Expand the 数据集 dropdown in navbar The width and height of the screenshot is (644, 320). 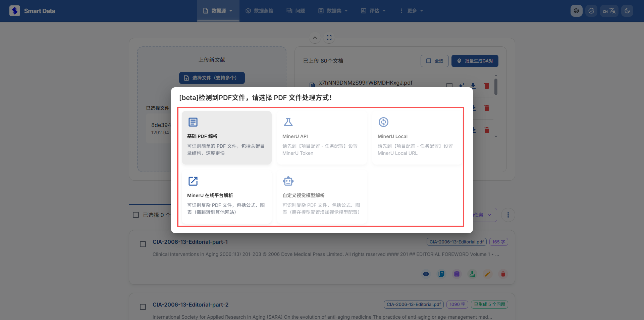click(x=333, y=11)
